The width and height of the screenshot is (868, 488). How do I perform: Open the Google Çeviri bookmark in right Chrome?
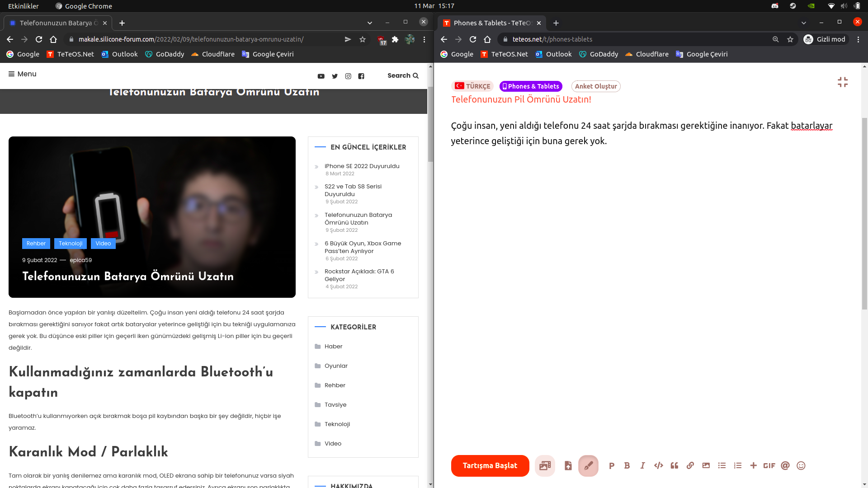click(x=702, y=54)
